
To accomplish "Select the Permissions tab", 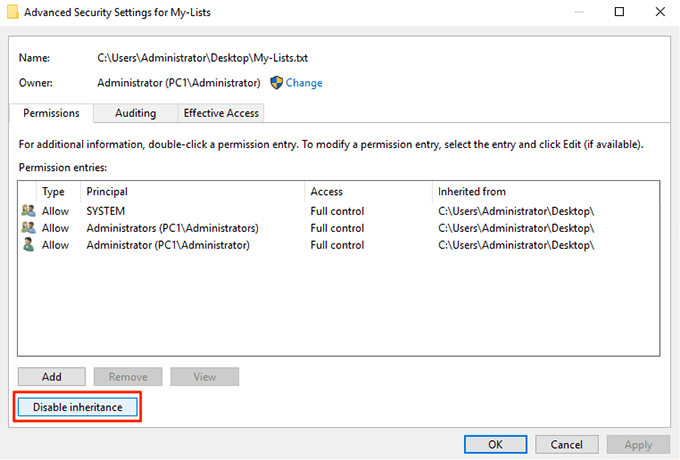I will (51, 113).
